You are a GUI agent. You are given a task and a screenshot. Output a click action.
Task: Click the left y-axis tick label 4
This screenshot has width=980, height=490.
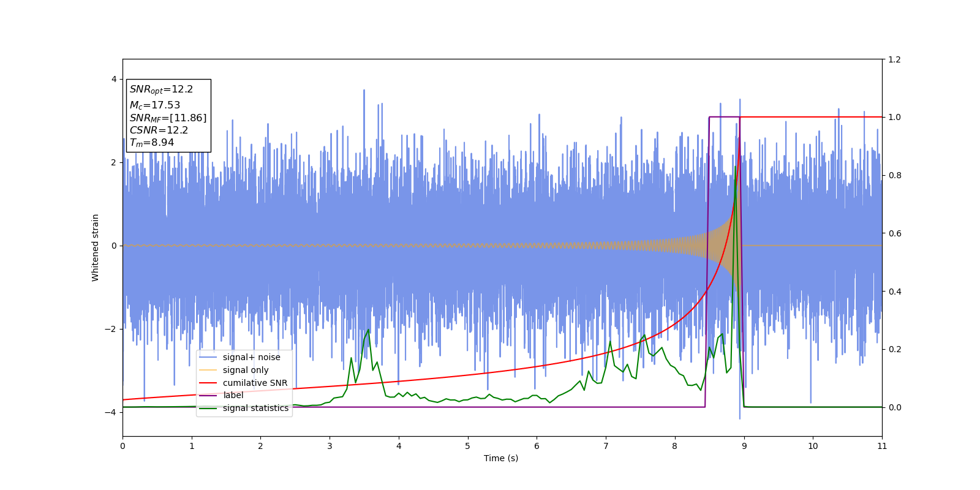(x=113, y=79)
